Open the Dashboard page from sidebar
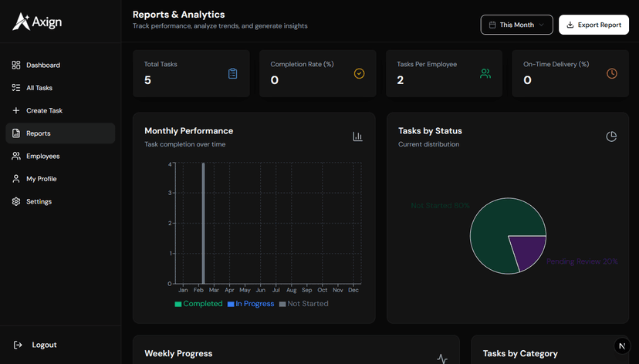This screenshot has height=364, width=639. [42, 66]
